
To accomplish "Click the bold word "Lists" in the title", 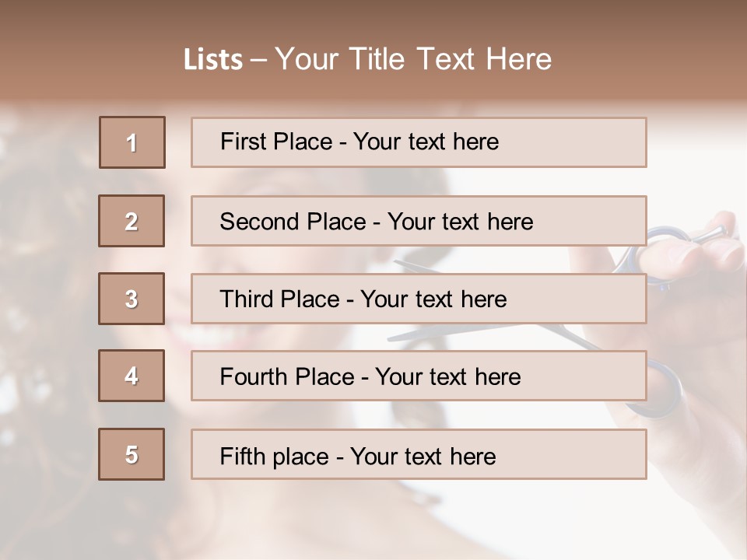I will (212, 60).
